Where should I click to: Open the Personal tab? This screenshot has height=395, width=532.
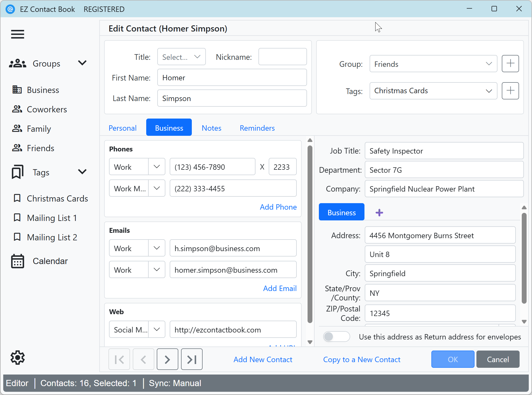coord(122,128)
